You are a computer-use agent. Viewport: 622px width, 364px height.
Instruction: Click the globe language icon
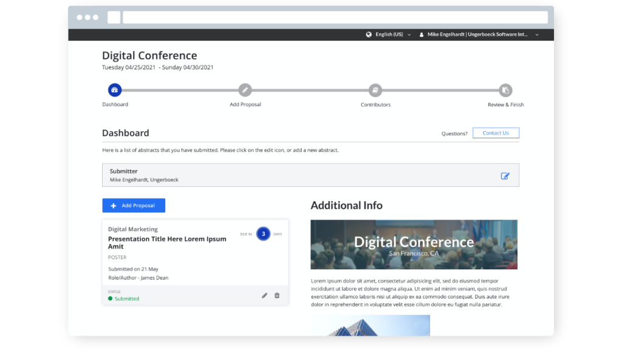369,35
